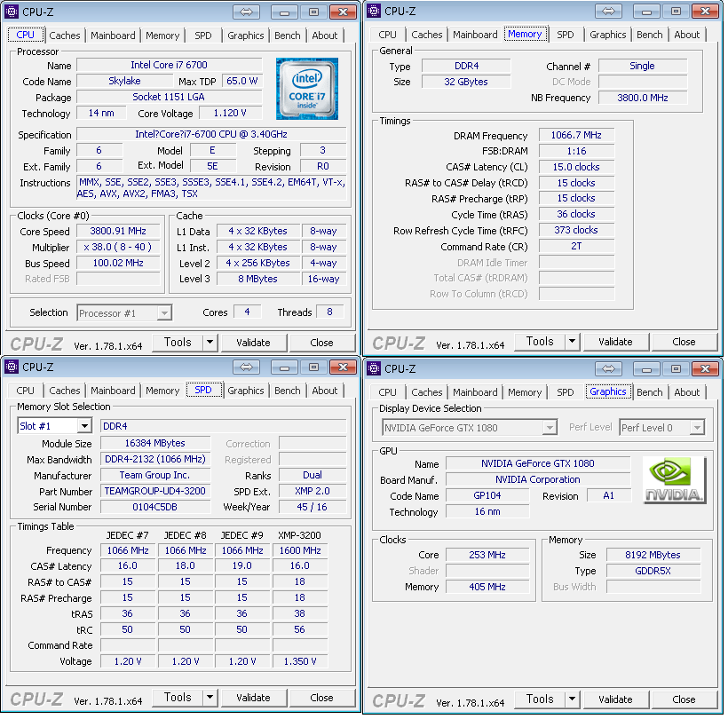
Task: Click the SPD Ext. value 'XMP 2.0'
Action: pyautogui.click(x=313, y=491)
